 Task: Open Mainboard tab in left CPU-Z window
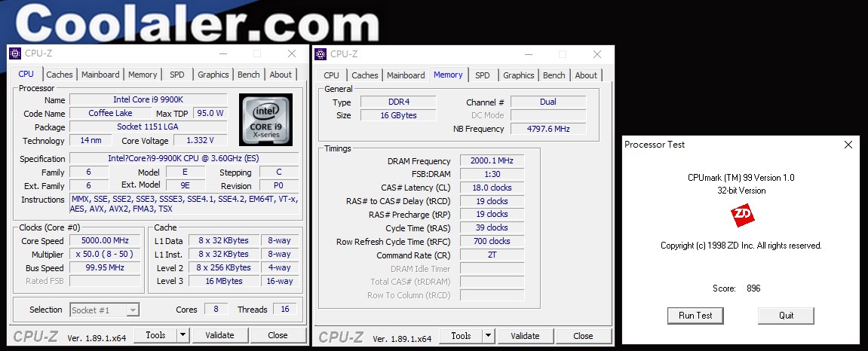(x=100, y=75)
